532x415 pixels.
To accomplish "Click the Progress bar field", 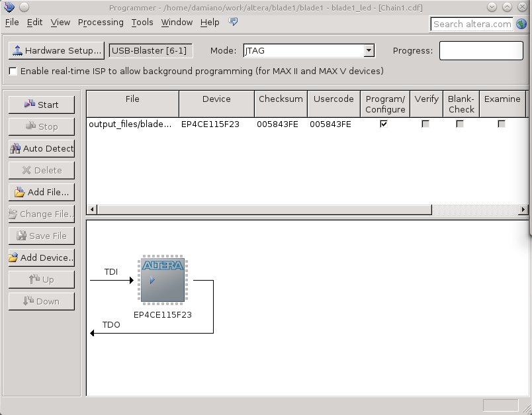I will pos(481,50).
